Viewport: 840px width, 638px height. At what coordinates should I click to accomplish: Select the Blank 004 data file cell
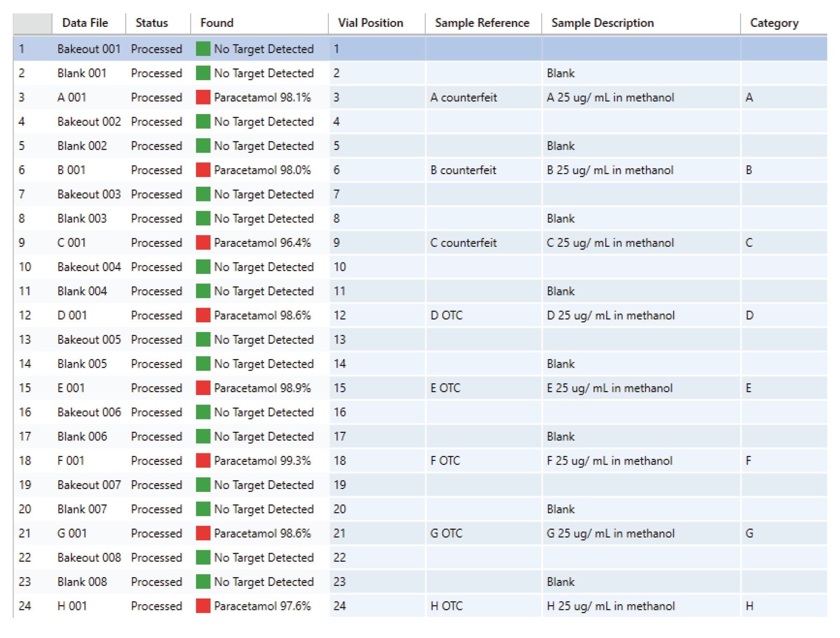coord(82,291)
